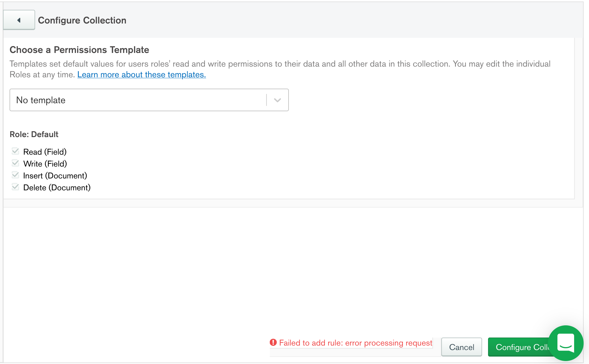Image resolution: width=589 pixels, height=364 pixels.
Task: Click the red error exclamation icon
Action: pos(273,343)
